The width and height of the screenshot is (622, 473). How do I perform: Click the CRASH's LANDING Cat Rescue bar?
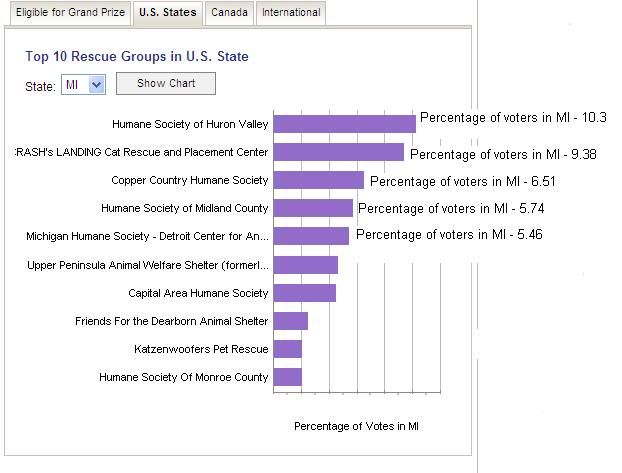[339, 152]
